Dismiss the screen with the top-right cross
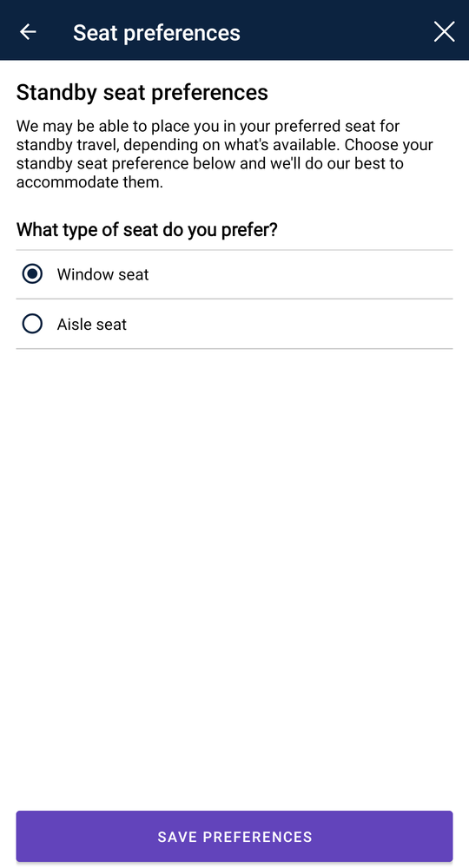The width and height of the screenshot is (469, 868). 444,32
